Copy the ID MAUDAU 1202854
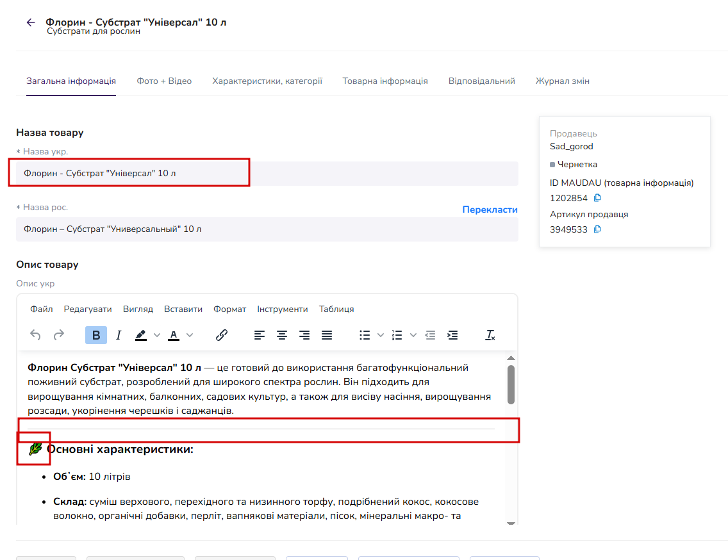Viewport: 728px width, 560px height. point(597,198)
